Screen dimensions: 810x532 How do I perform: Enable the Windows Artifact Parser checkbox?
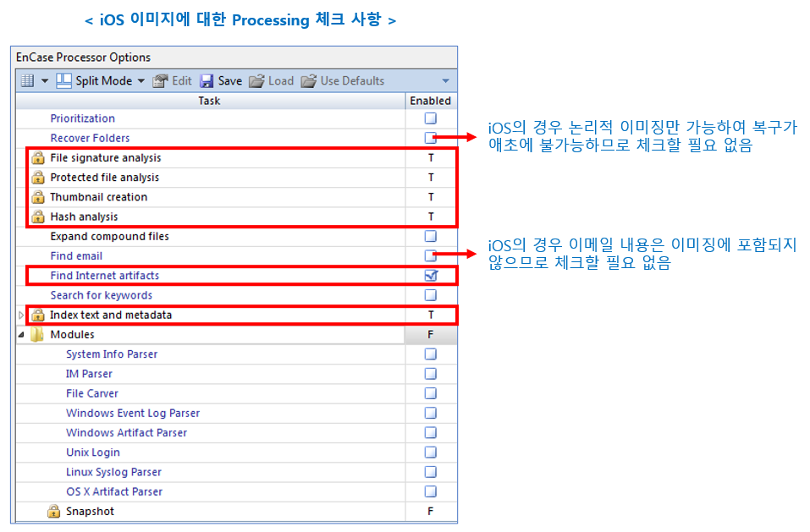430,432
